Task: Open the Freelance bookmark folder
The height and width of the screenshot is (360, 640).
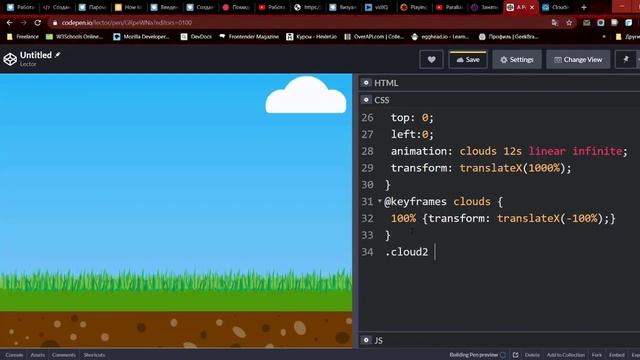Action: coord(23,37)
